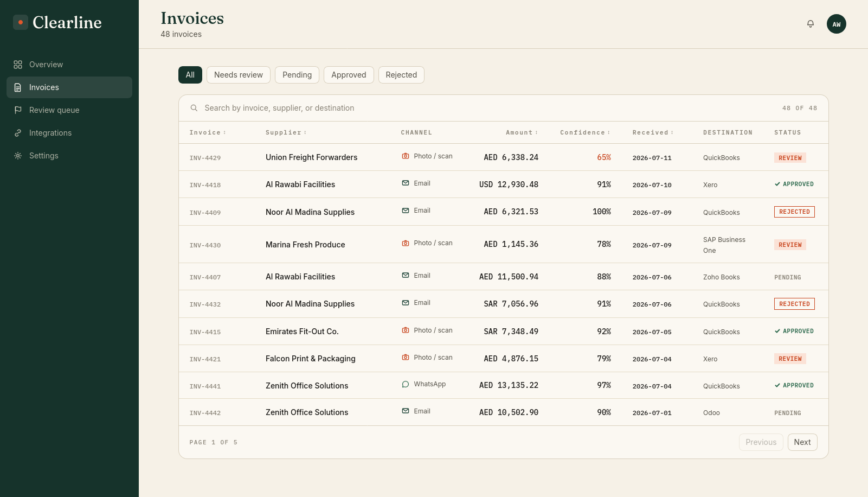The width and height of the screenshot is (868, 497).
Task: Click envelope icon in INV-4407 row
Action: coord(406,276)
